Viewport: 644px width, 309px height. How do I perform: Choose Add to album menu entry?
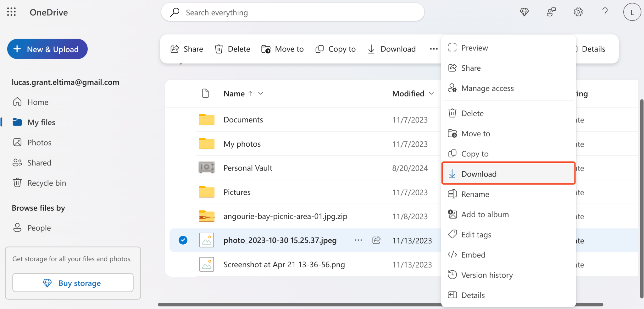point(508,214)
